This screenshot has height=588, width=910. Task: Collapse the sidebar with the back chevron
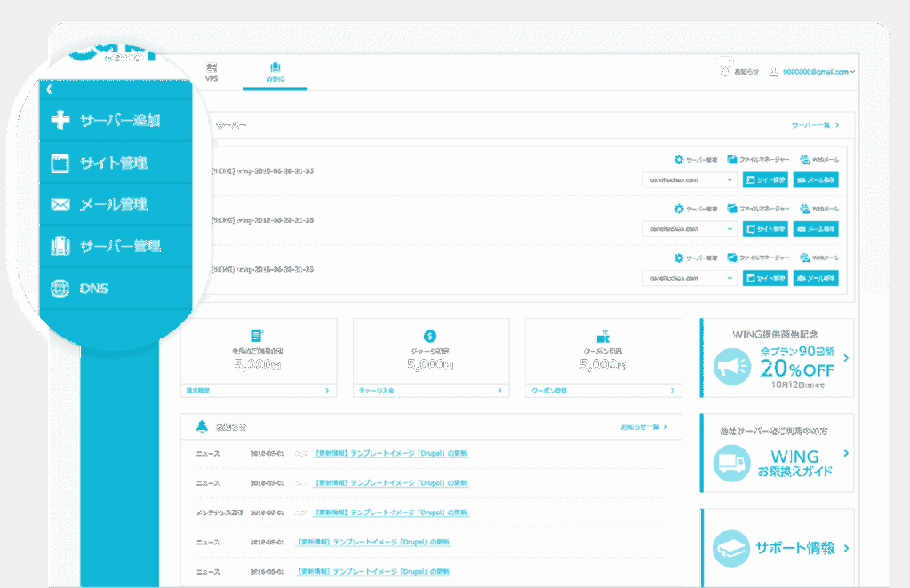click(x=50, y=89)
